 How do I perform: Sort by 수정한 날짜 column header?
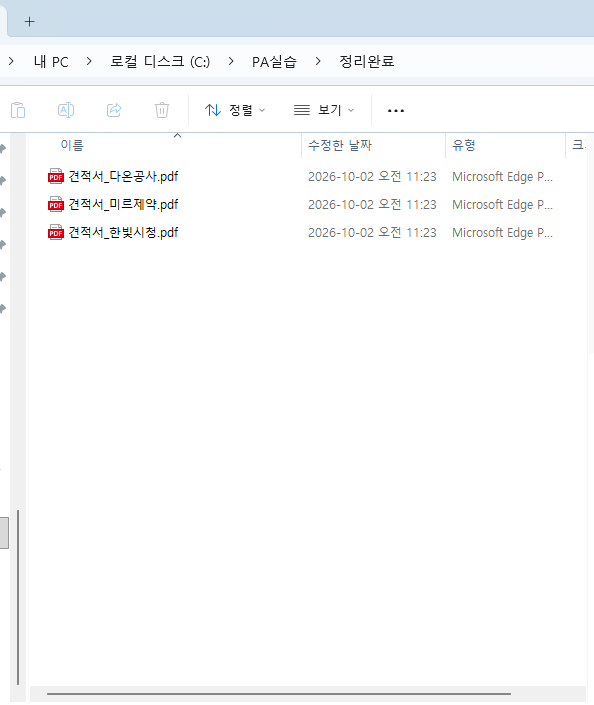coord(340,145)
